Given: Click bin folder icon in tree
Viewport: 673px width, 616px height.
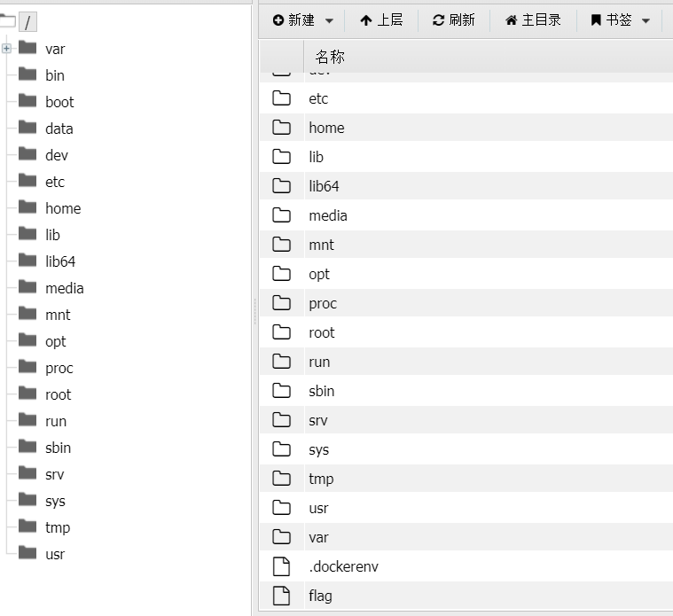Looking at the screenshot, I should [x=27, y=74].
